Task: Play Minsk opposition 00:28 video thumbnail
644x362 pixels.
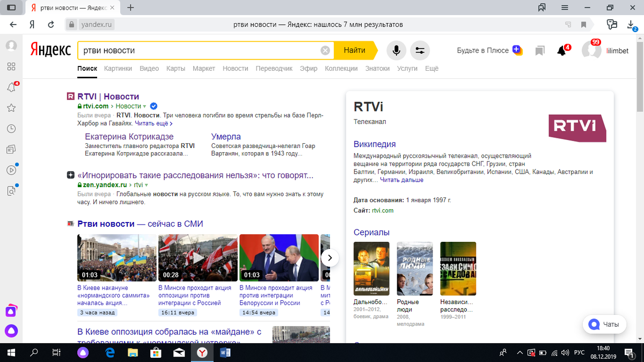Action: [197, 258]
